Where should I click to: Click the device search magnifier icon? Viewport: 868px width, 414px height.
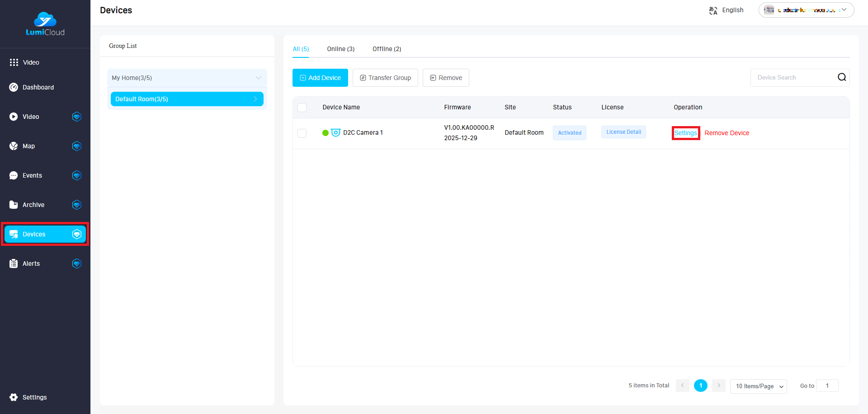pyautogui.click(x=841, y=77)
